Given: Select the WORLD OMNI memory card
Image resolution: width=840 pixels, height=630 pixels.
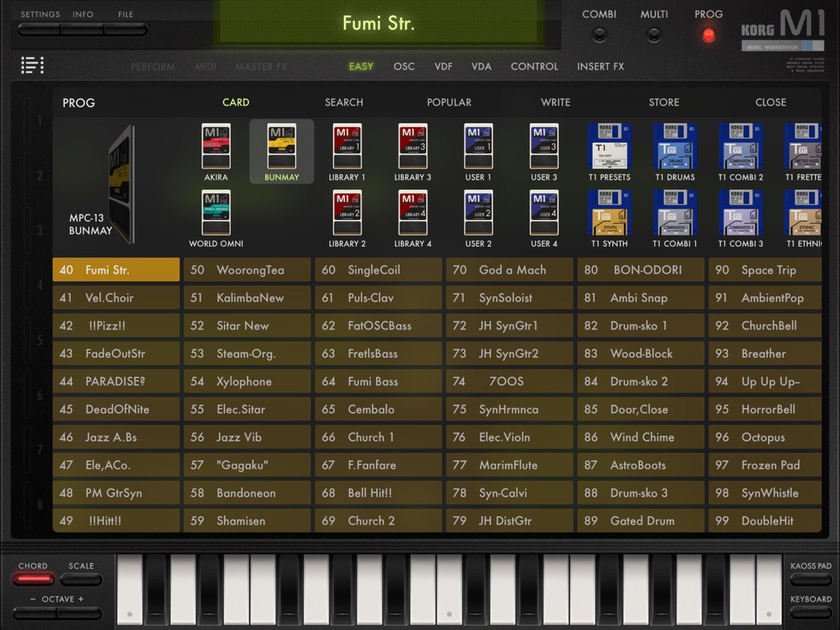Looking at the screenshot, I should 216,218.
